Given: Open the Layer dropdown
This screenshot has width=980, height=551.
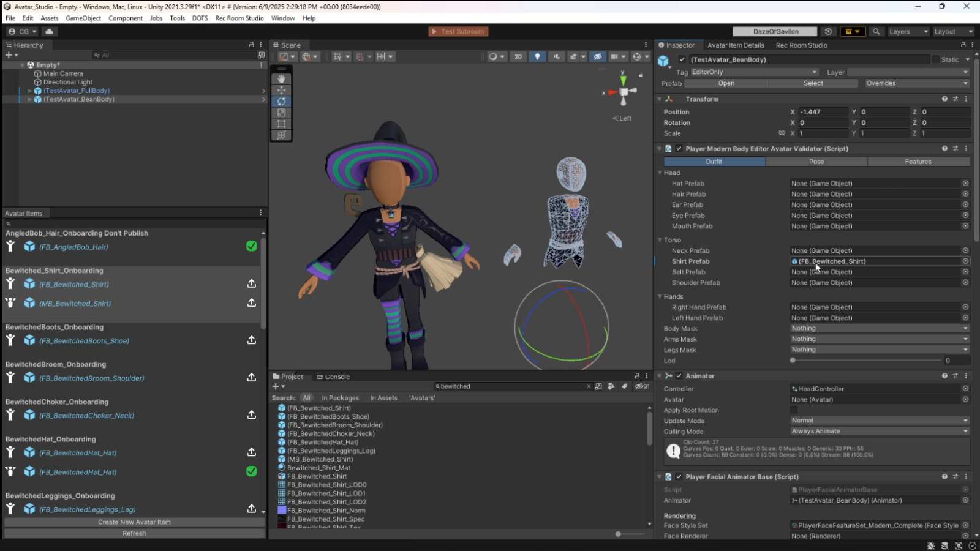Looking at the screenshot, I should pyautogui.click(x=908, y=72).
